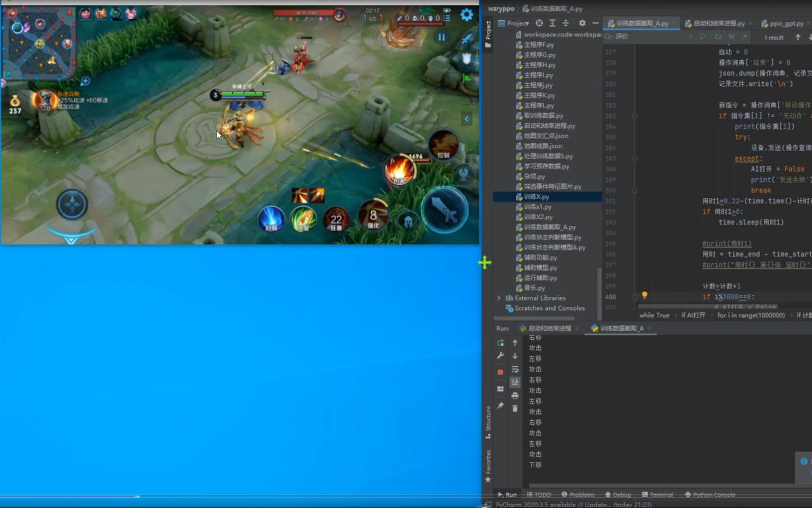Clear the search field with X

[x=690, y=37]
